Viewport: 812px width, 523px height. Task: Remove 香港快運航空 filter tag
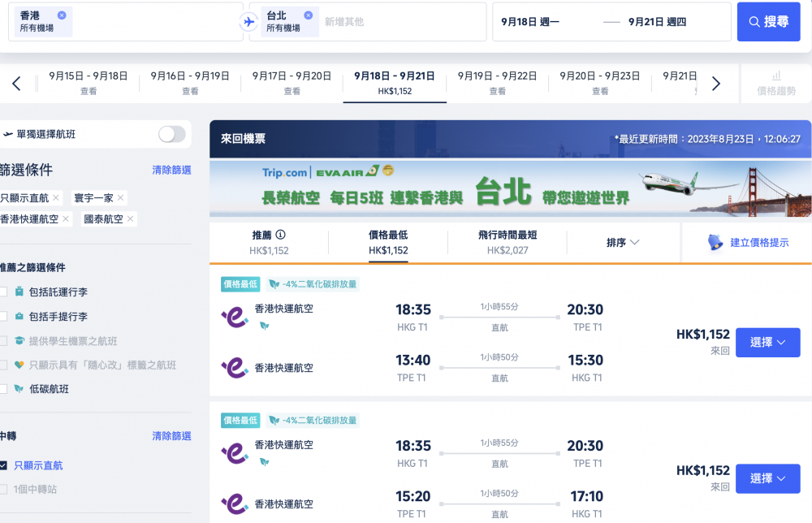click(66, 219)
